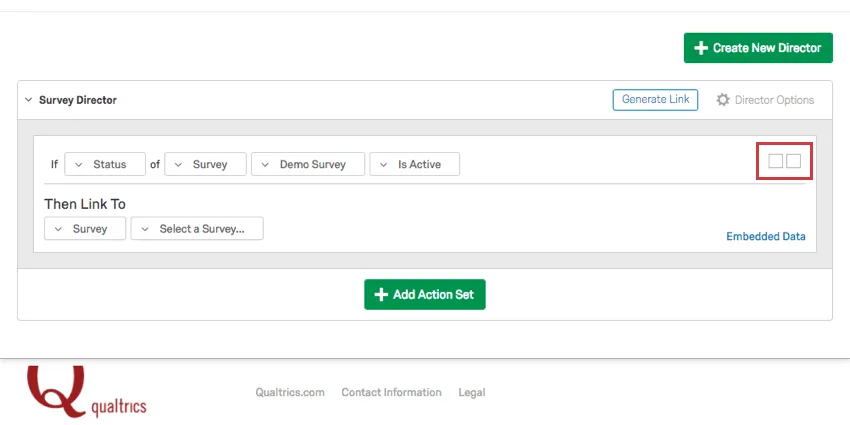The width and height of the screenshot is (850, 425).
Task: Click the plus icon on Add Action Set
Action: tap(380, 295)
